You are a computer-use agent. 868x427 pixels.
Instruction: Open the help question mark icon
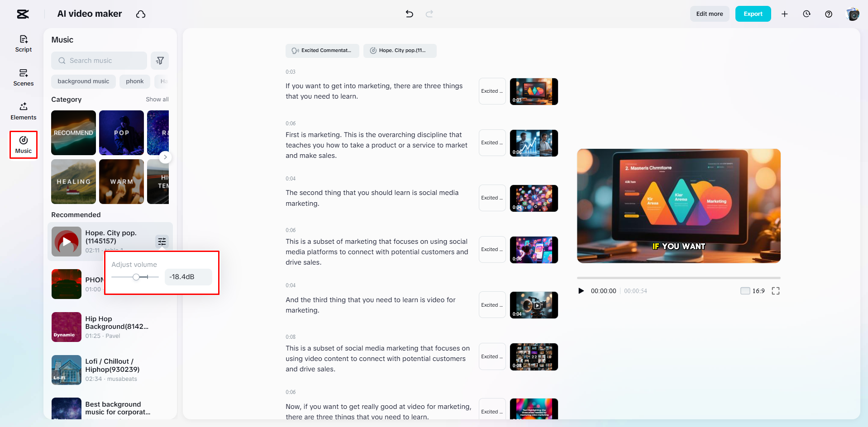tap(829, 14)
